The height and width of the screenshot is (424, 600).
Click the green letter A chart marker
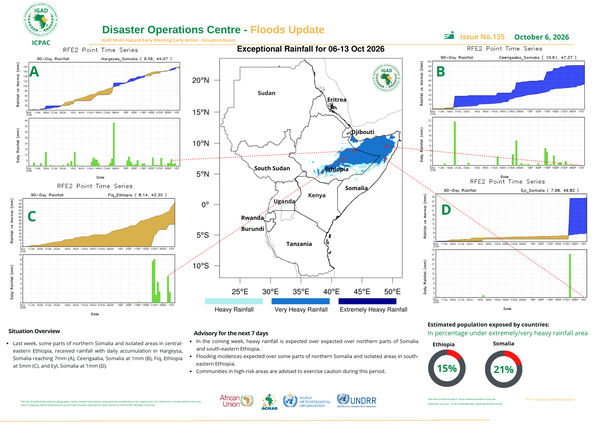click(34, 72)
